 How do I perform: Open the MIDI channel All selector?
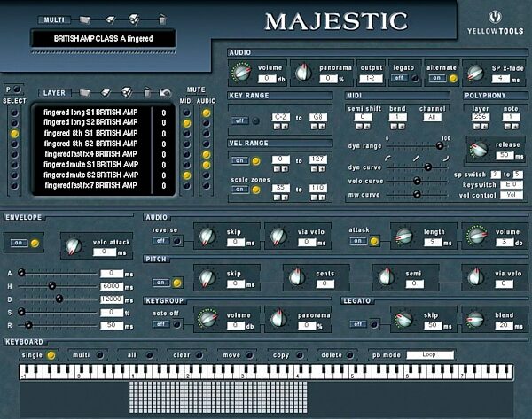pos(433,117)
